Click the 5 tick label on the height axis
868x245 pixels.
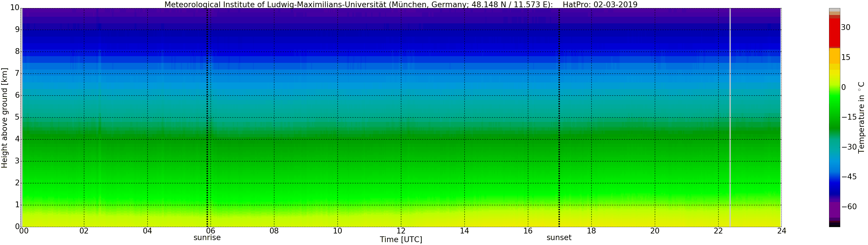point(17,117)
